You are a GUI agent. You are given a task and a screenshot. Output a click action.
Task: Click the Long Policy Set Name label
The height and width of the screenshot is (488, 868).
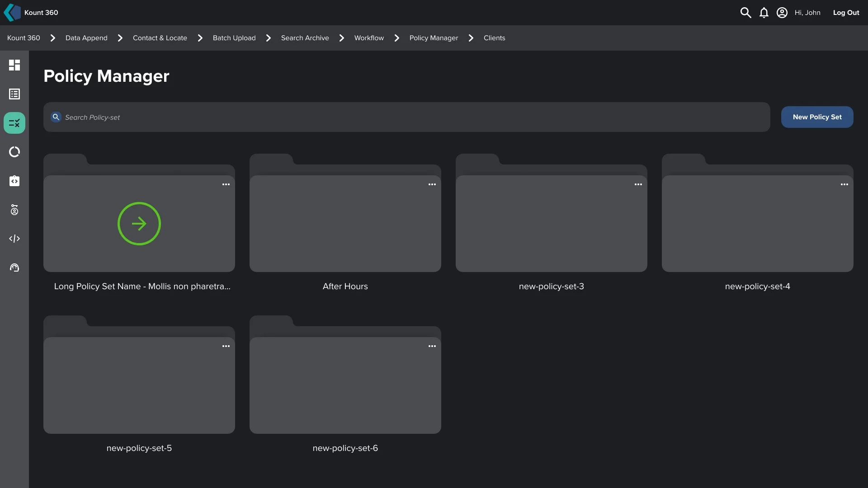pyautogui.click(x=142, y=286)
